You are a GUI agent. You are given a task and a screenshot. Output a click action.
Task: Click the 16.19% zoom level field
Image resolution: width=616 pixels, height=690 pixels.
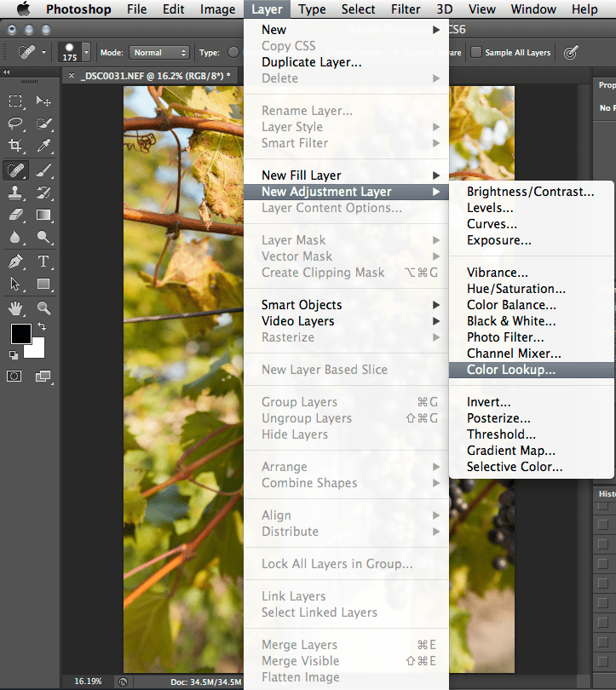point(88,681)
